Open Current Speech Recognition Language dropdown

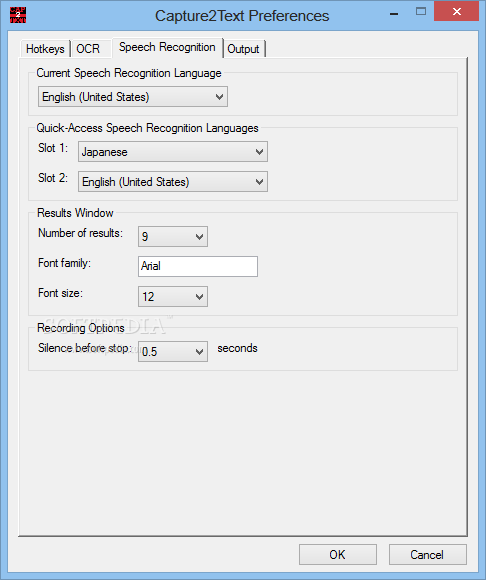[x=133, y=97]
